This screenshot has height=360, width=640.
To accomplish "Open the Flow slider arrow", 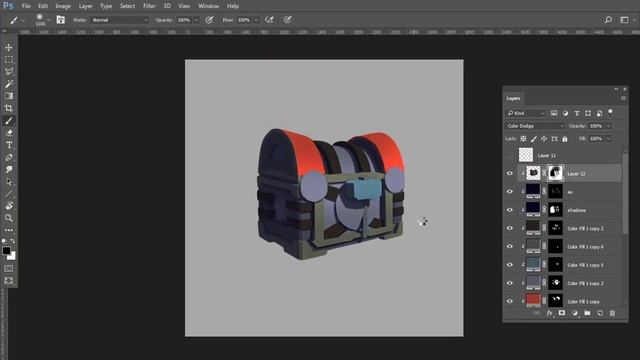I will [x=256, y=20].
